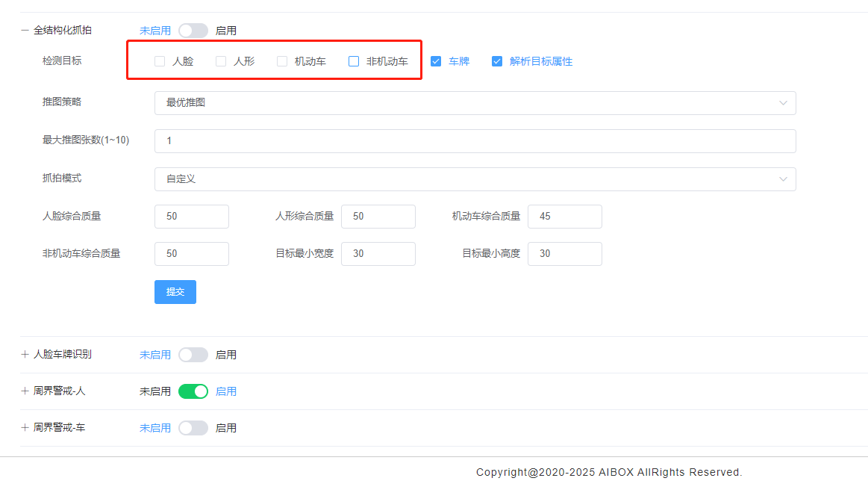
Task: Enable the 周界警戒-车 toggle
Action: click(x=193, y=427)
